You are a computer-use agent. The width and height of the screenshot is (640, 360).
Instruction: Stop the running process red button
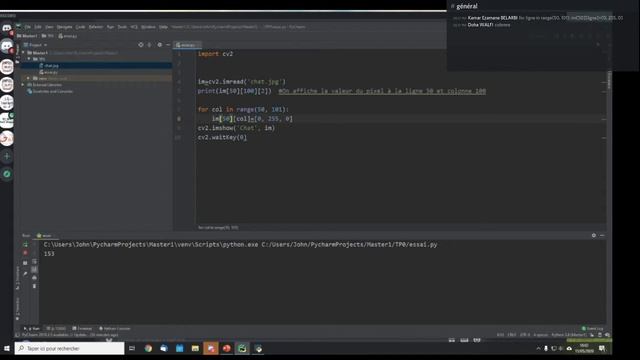pos(25,253)
